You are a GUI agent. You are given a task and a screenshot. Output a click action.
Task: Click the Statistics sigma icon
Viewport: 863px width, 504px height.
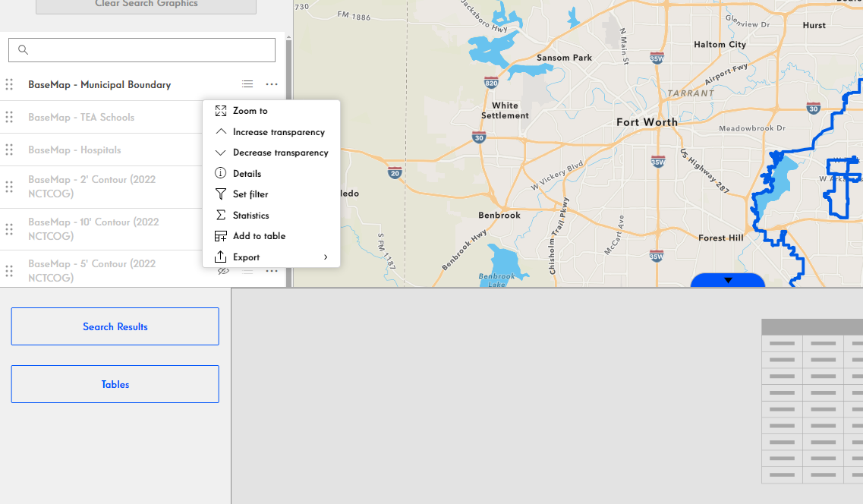coord(220,215)
